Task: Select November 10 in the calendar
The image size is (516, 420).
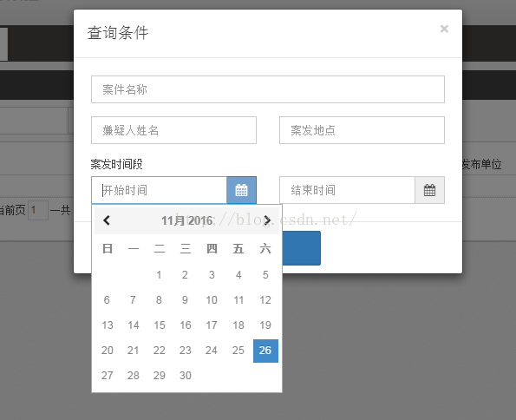Action: pyautogui.click(x=212, y=299)
